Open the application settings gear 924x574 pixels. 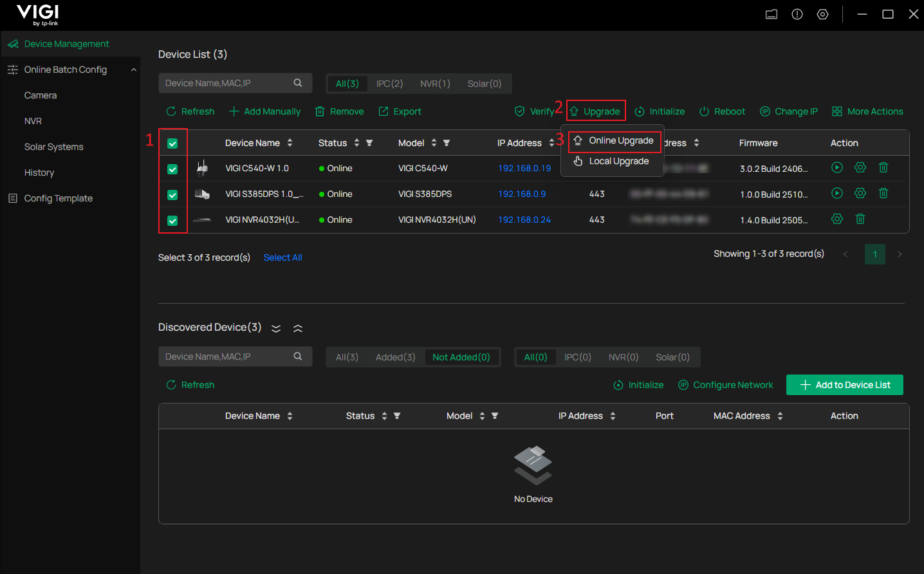[822, 14]
